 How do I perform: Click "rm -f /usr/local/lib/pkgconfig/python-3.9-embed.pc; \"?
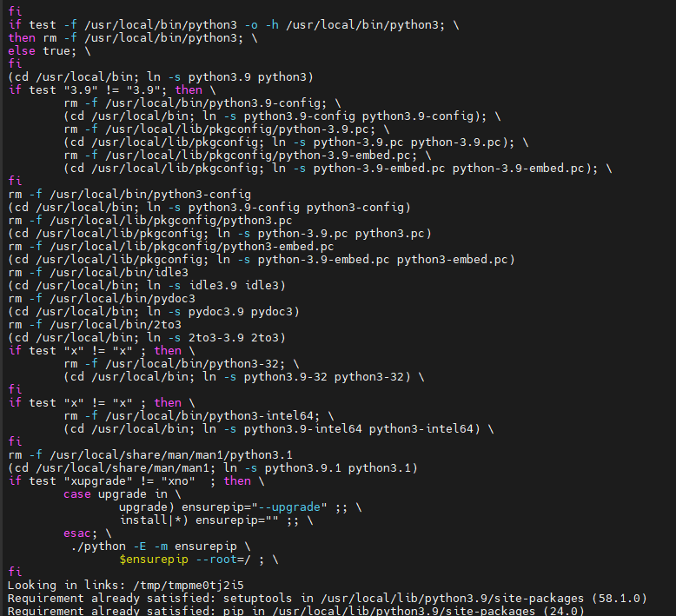(248, 156)
